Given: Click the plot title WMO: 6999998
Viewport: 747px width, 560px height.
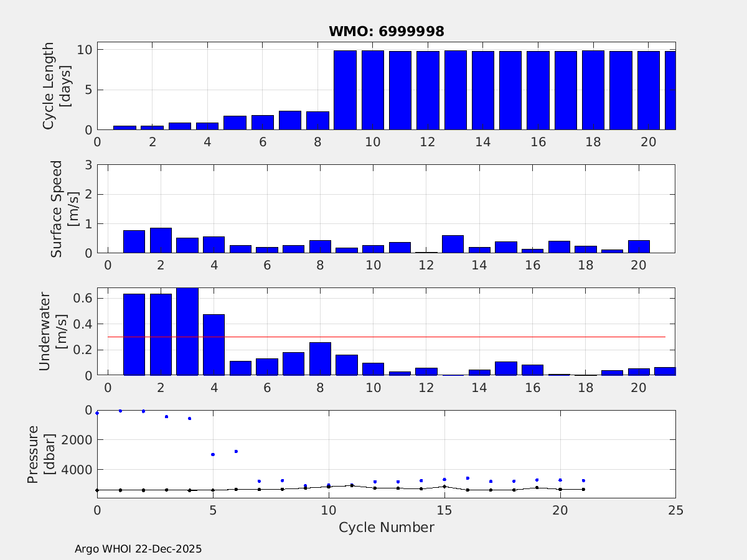Looking at the screenshot, I should [386, 31].
